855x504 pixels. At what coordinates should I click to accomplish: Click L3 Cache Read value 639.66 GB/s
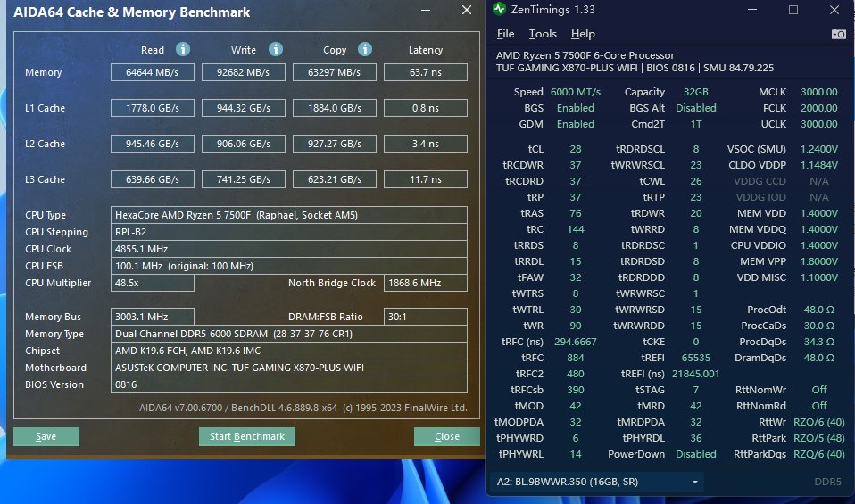coord(152,179)
